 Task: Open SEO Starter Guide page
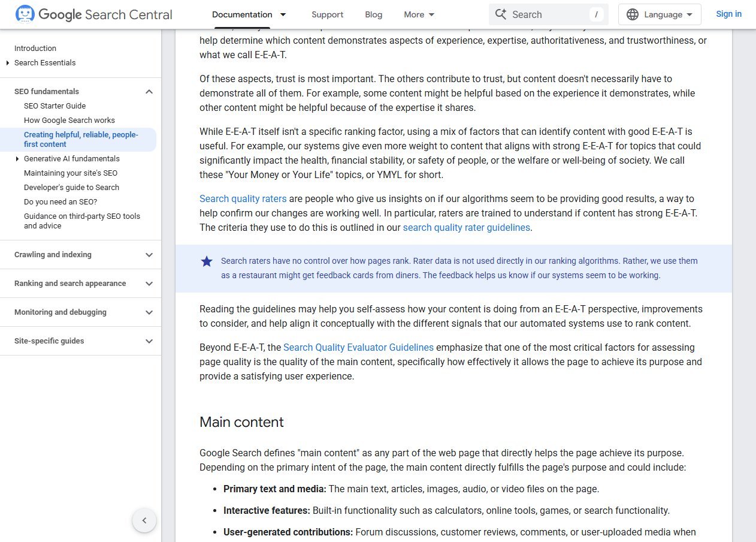(55, 106)
